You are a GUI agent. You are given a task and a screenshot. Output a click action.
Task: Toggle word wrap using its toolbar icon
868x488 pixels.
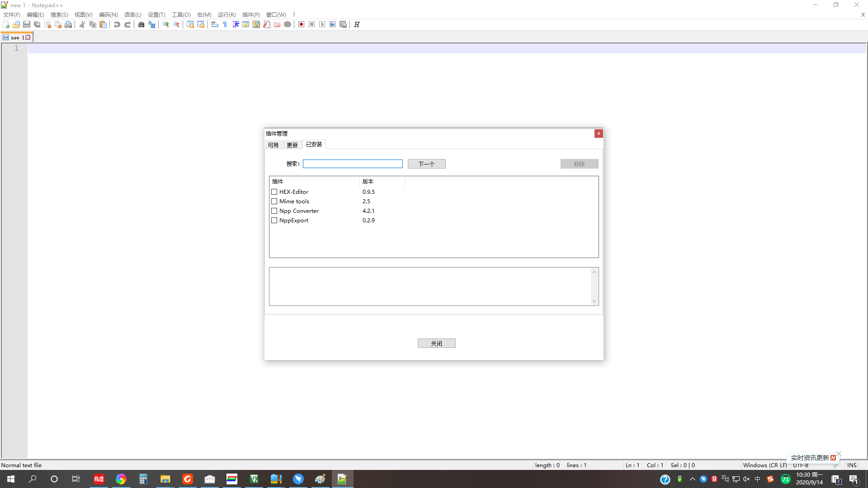pyautogui.click(x=214, y=24)
